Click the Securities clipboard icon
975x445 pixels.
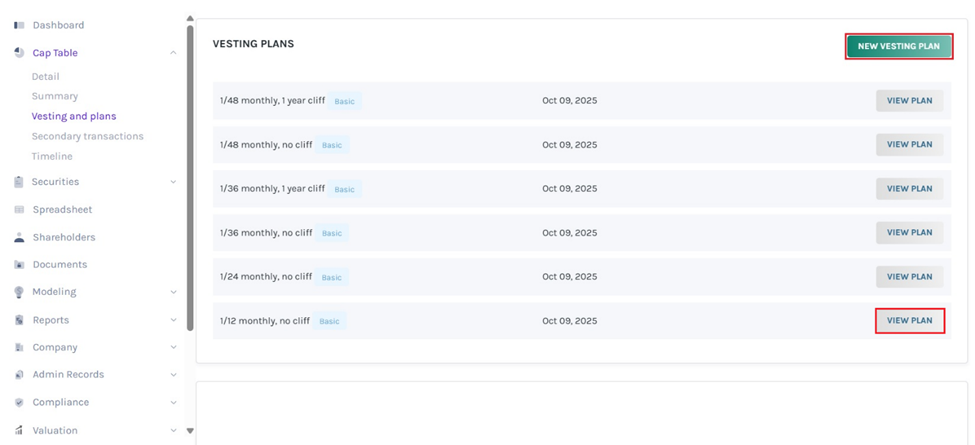click(x=19, y=182)
